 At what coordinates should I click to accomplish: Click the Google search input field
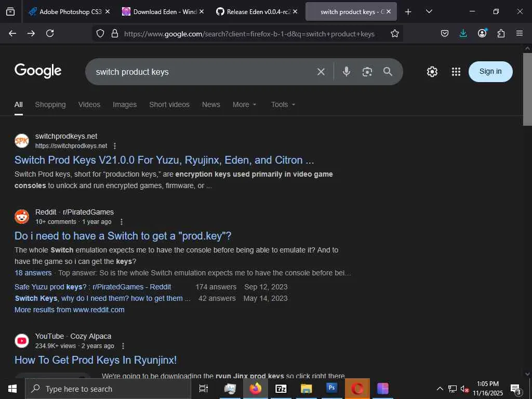coord(203,72)
